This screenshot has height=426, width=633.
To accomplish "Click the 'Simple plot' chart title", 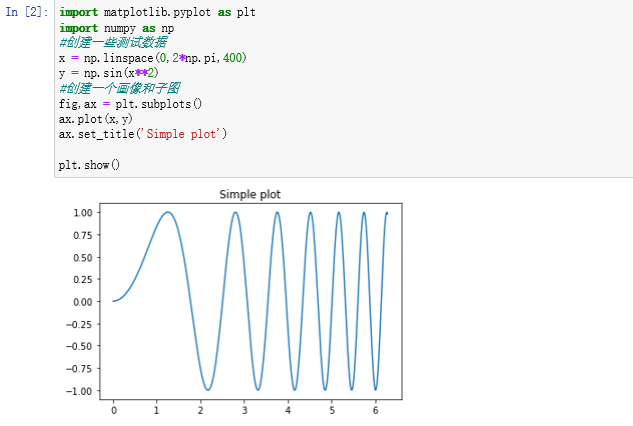I will 250,194.
